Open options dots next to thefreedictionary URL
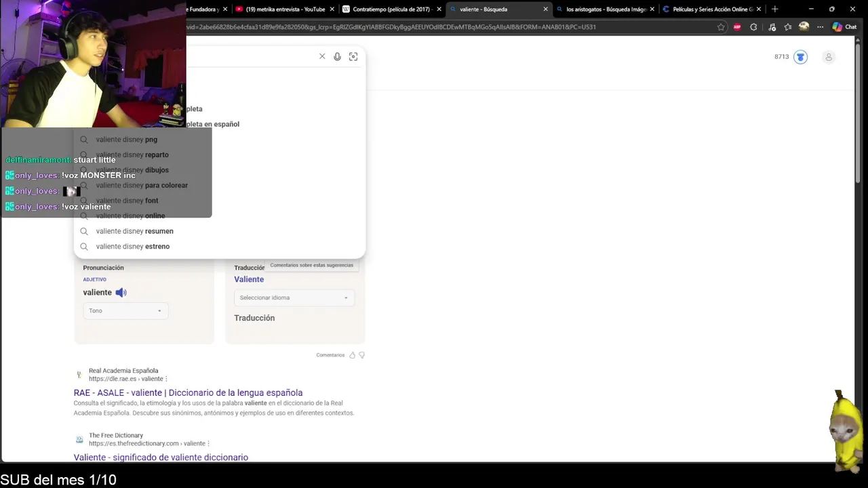 [x=208, y=443]
